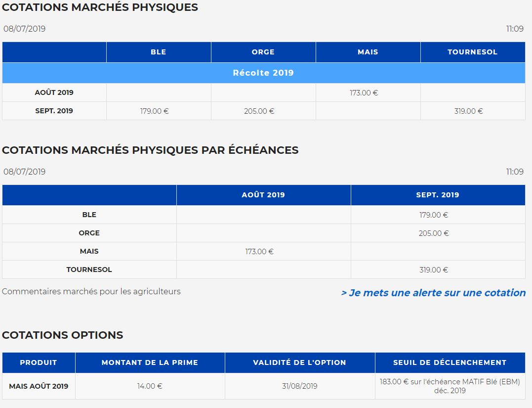Viewport: 532px width, 408px height.
Task: Select the 319.00 € cell under TOURNESOL column header
Action: 468,111
